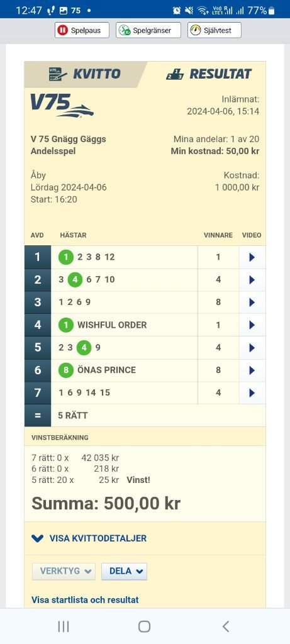Open the DELA share dropdown
290x644 pixels.
point(124,571)
